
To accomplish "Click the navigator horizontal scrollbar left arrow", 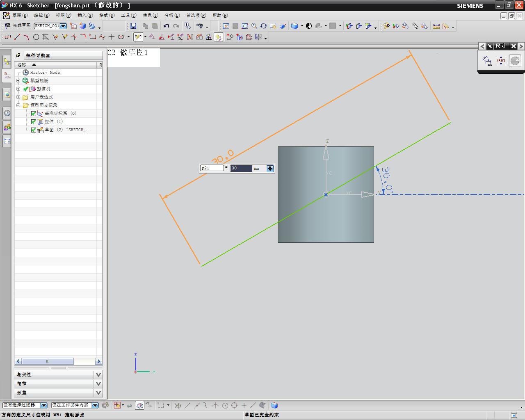I will (x=18, y=361).
